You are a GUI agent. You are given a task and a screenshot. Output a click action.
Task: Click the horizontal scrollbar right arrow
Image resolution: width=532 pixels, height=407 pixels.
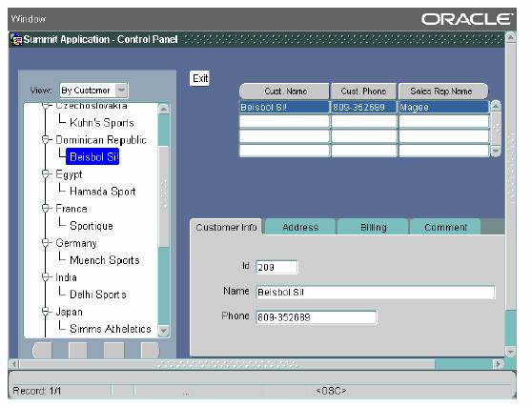pyautogui.click(x=498, y=364)
